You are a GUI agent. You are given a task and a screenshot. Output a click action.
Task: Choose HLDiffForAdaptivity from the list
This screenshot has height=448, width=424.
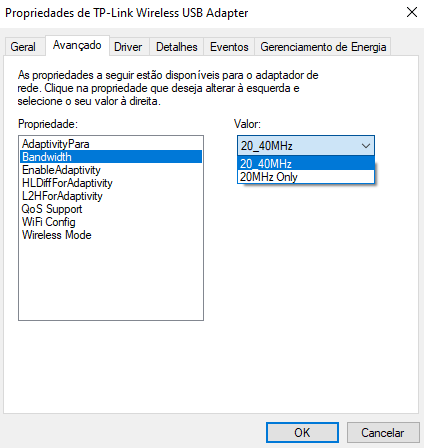[x=111, y=183]
